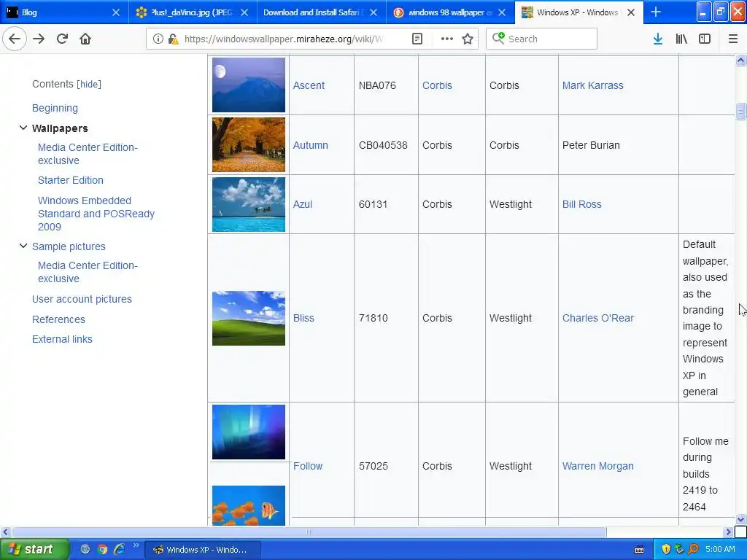Collapse the Wallpapers contents section
This screenshot has height=560, width=747.
pyautogui.click(x=23, y=128)
